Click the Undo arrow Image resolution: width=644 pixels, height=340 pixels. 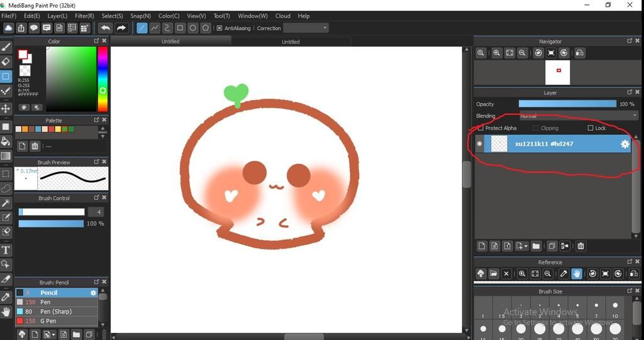click(x=106, y=28)
